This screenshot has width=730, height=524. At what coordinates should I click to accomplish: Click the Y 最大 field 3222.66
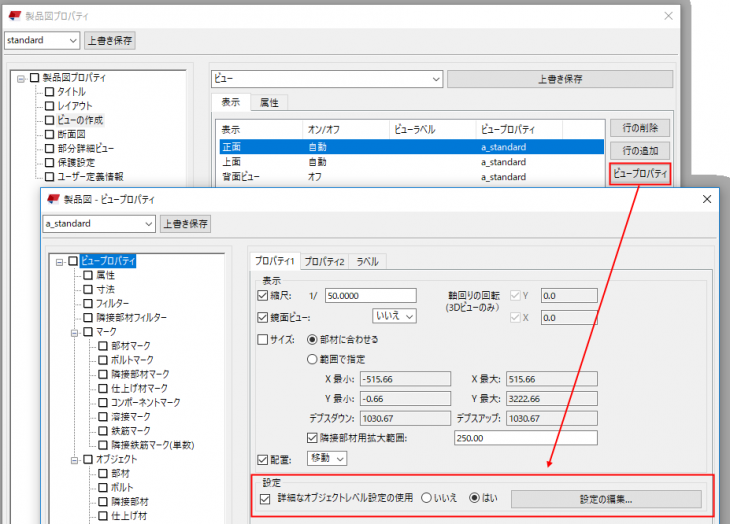coord(552,398)
